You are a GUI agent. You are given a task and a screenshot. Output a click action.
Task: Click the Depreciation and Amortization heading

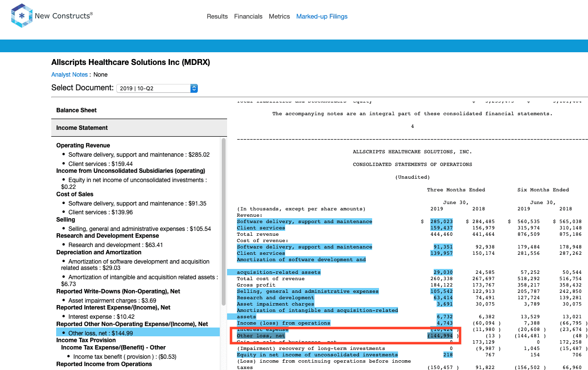point(99,252)
